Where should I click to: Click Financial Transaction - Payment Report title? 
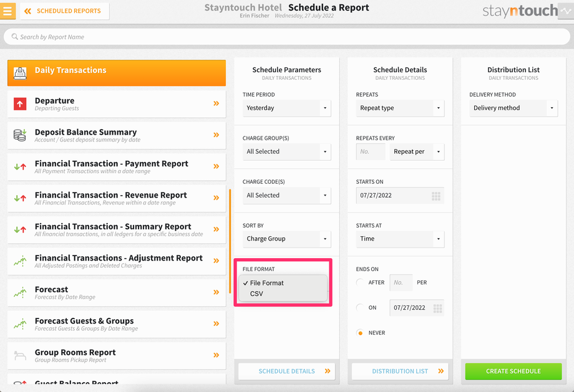tap(112, 163)
